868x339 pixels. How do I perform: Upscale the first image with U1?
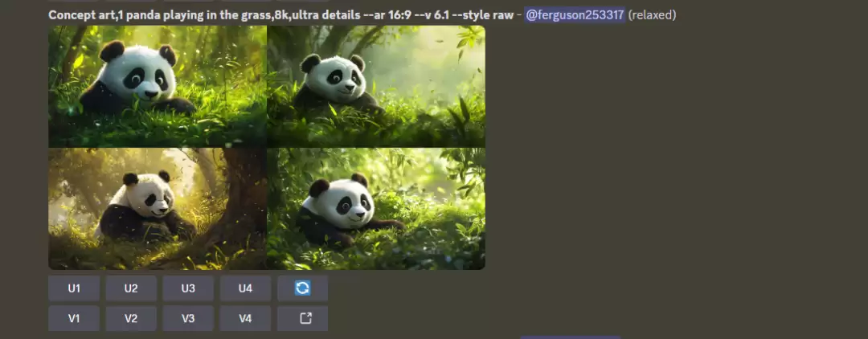point(74,288)
